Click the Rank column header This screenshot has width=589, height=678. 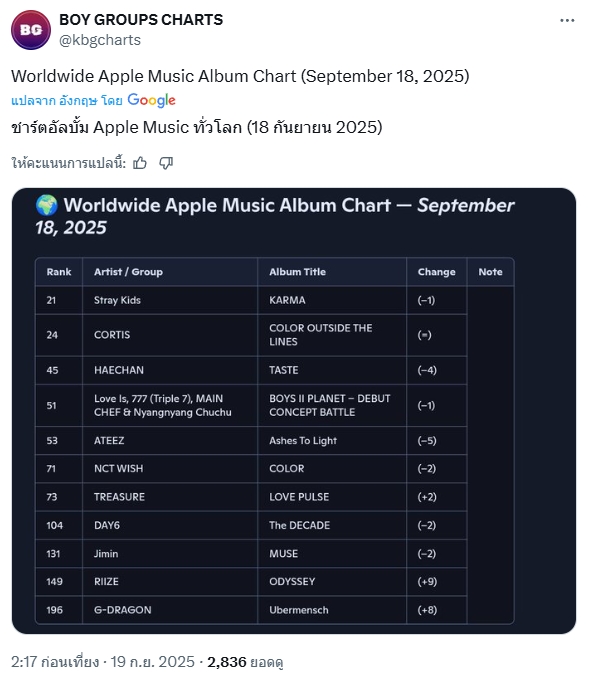(59, 272)
